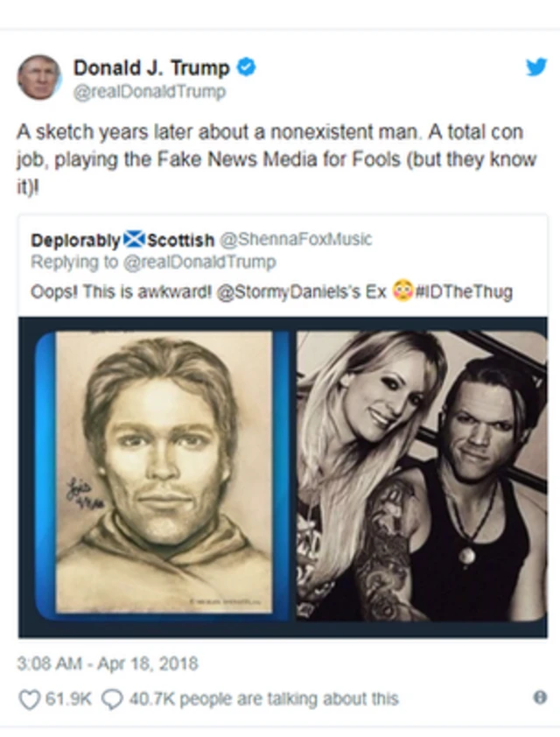Open the pencil sketch image
Viewport: 560px width, 737px height.
click(163, 474)
